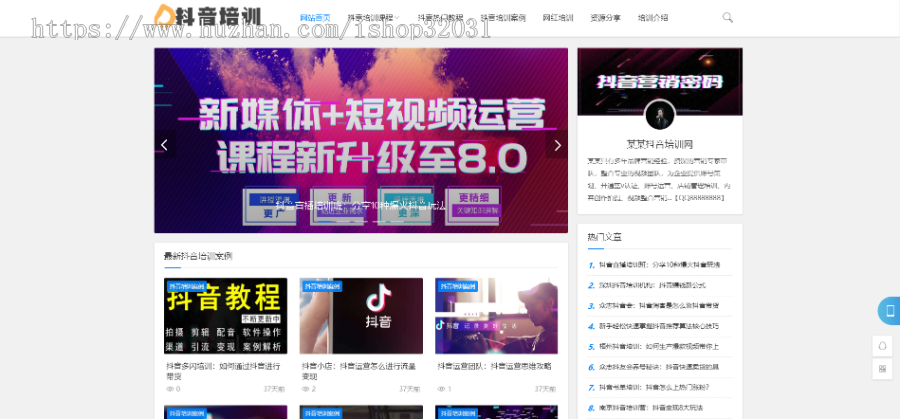The height and width of the screenshot is (419, 900).
Task: Open hot article 5 福州抖音培训
Action: point(659,347)
